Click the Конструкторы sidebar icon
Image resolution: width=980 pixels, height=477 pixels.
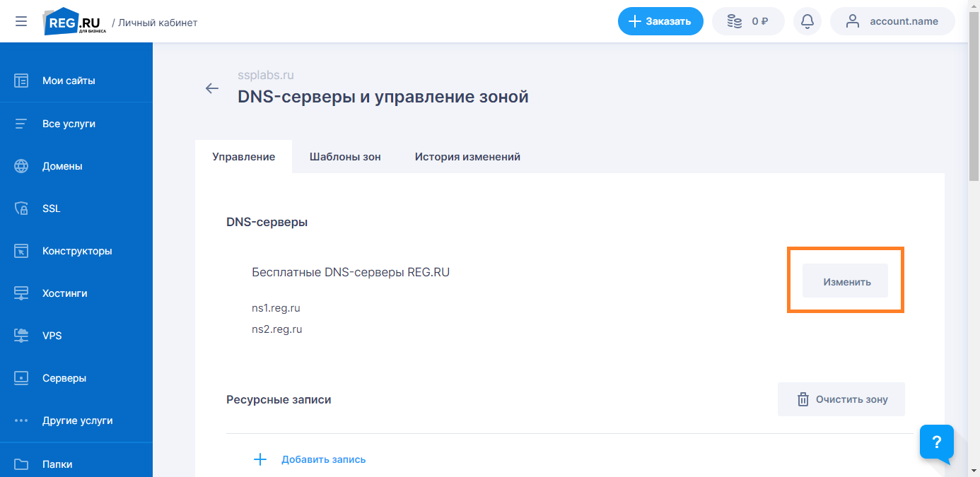(21, 251)
